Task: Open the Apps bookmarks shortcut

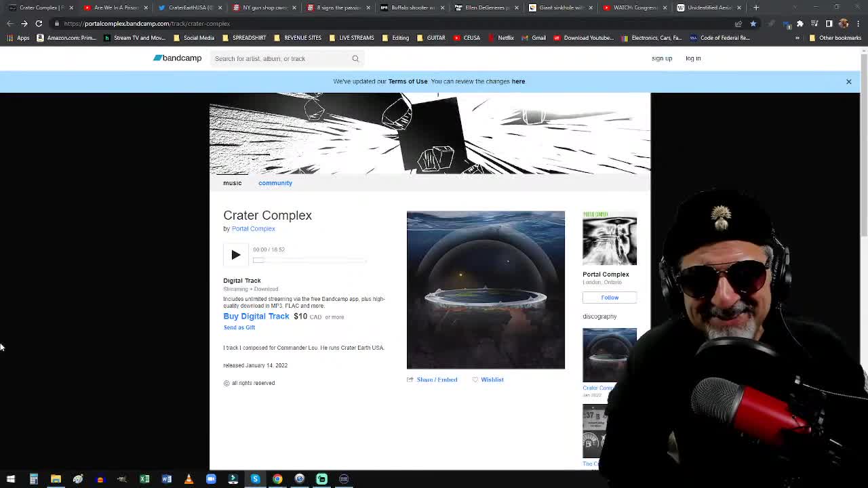Action: (18, 38)
